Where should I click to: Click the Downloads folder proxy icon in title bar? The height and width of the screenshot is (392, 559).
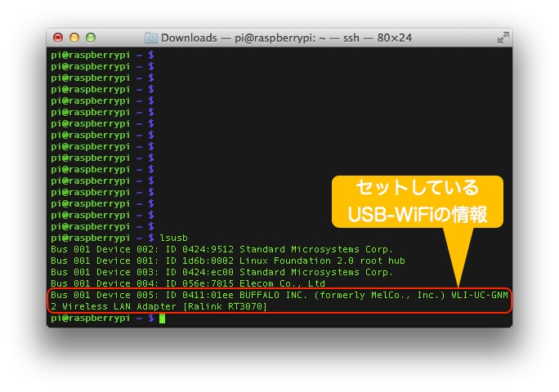(151, 38)
